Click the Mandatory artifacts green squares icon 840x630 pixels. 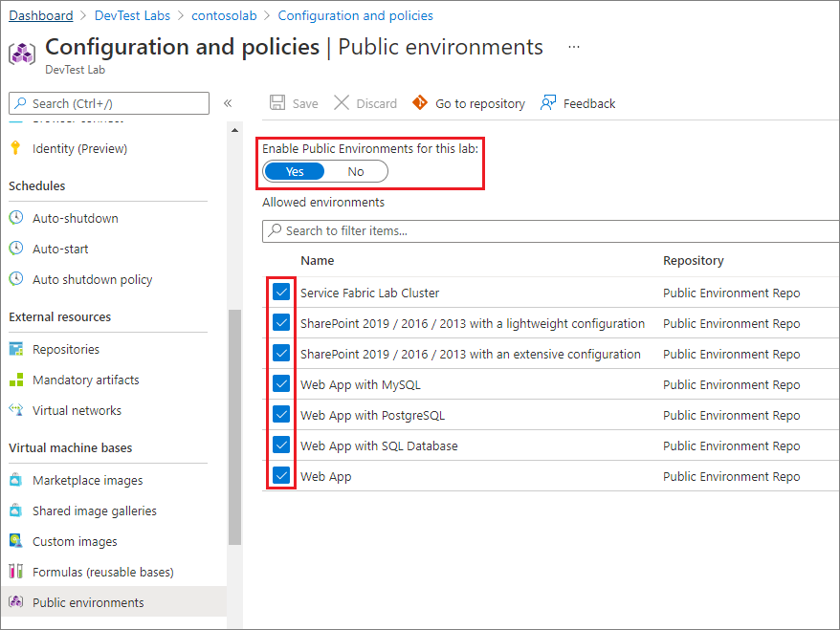(16, 380)
